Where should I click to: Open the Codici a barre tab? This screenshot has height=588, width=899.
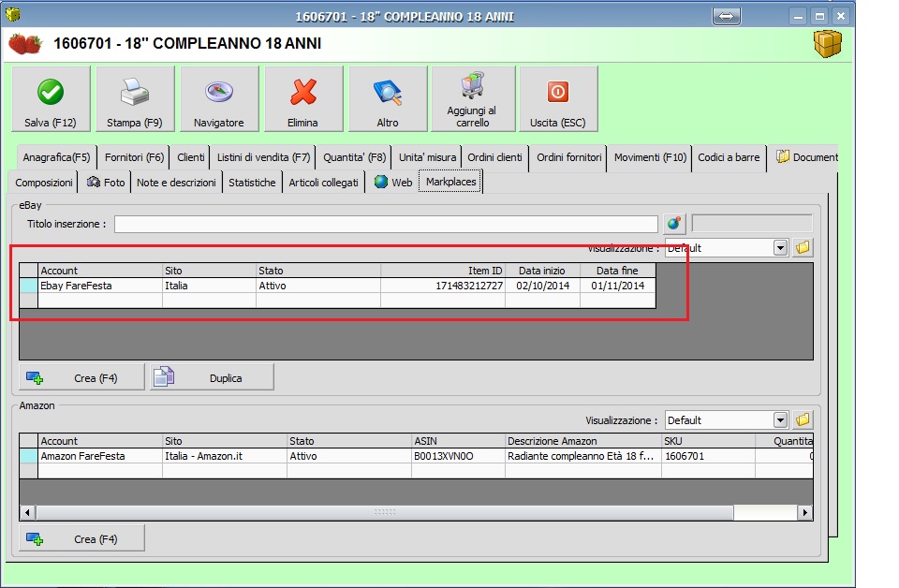tap(729, 157)
